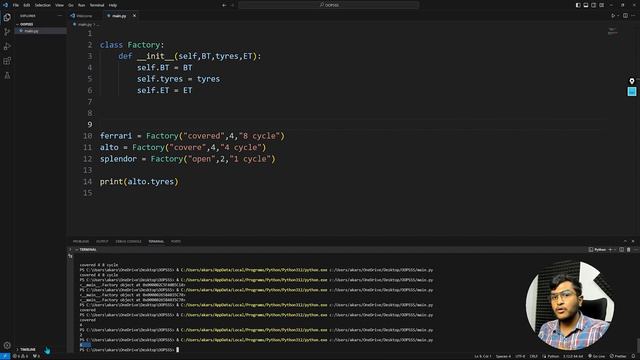640x360 pixels.
Task: Change encoding via UTF-8 status item
Action: pyautogui.click(x=520, y=356)
